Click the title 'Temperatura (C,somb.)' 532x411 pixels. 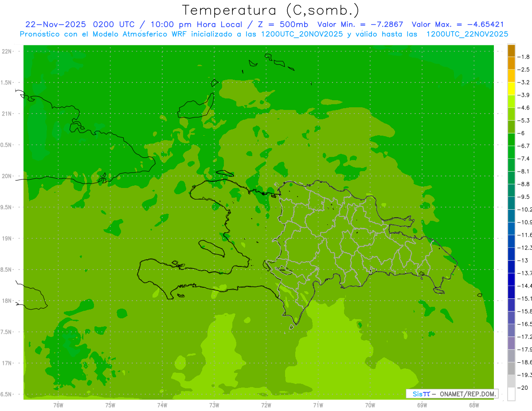pyautogui.click(x=270, y=10)
